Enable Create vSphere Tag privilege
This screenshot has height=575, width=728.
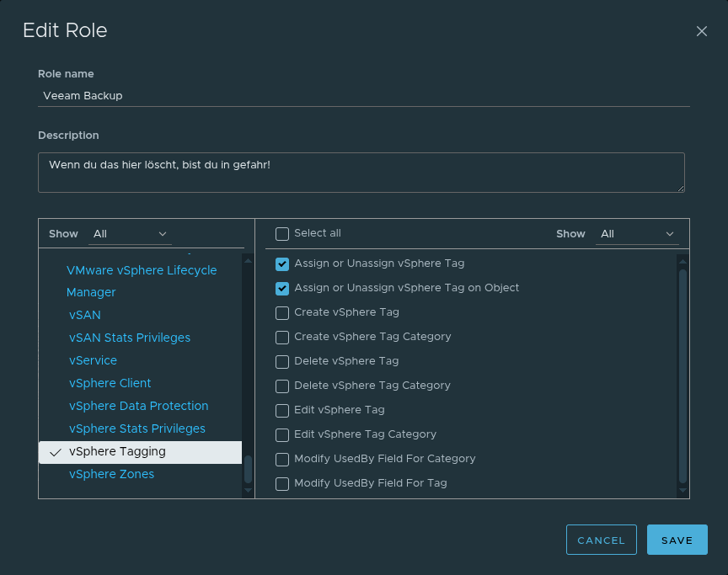[x=282, y=313]
